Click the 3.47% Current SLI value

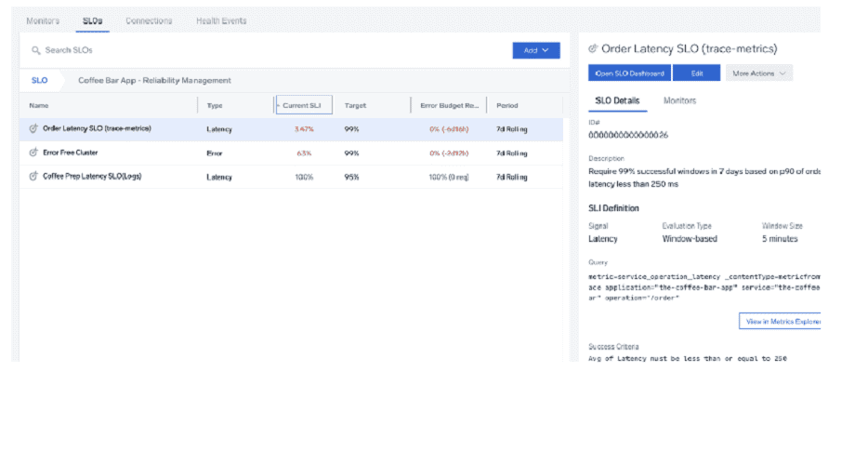pyautogui.click(x=304, y=129)
